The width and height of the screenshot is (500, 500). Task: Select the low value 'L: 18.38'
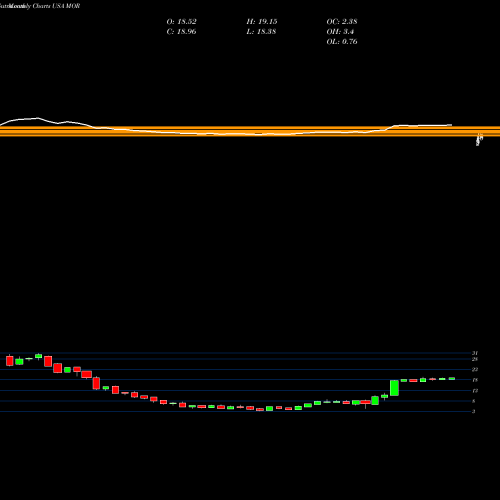pyautogui.click(x=261, y=32)
